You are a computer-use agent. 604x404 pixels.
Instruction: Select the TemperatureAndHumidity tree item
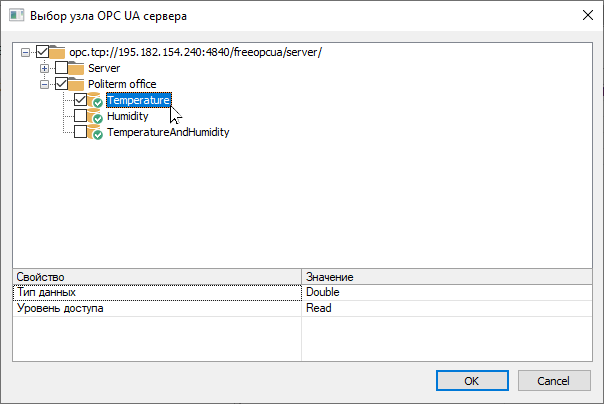168,133
